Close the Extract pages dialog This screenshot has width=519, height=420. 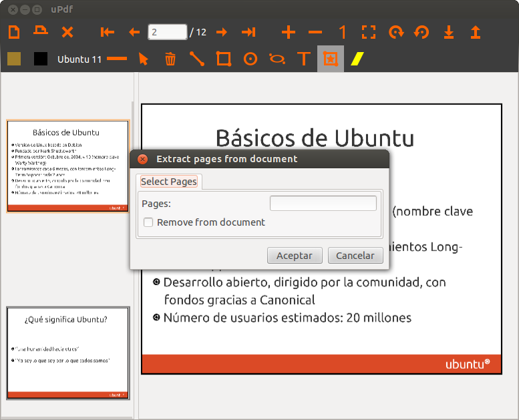tap(143, 159)
